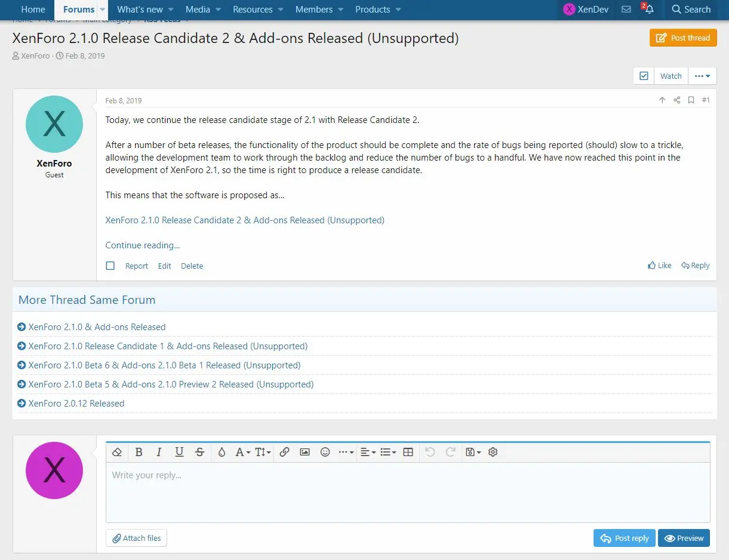Image resolution: width=729 pixels, height=560 pixels.
Task: Delete the XenForo post
Action: click(x=192, y=266)
